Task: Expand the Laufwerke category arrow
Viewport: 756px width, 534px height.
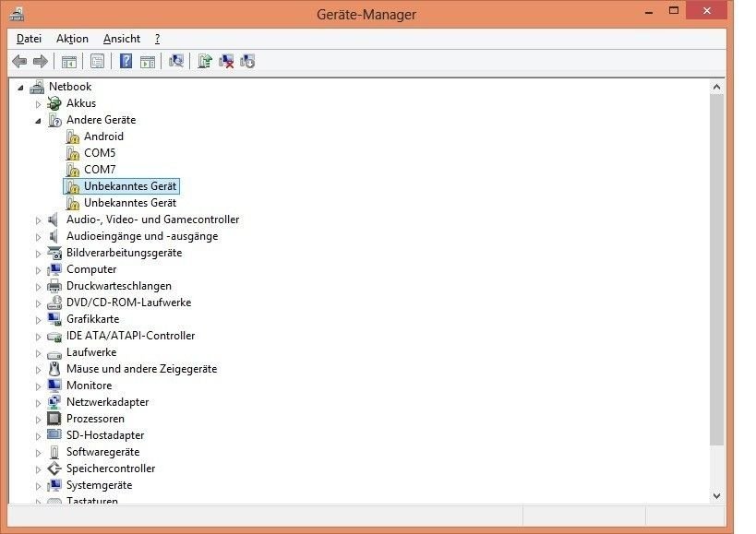Action: (x=38, y=353)
